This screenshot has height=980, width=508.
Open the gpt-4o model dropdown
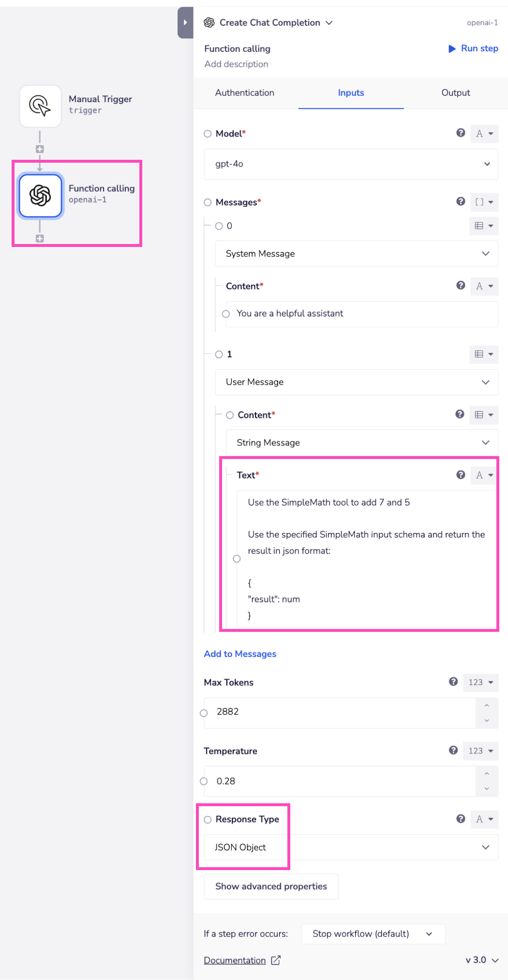pyautogui.click(x=351, y=164)
